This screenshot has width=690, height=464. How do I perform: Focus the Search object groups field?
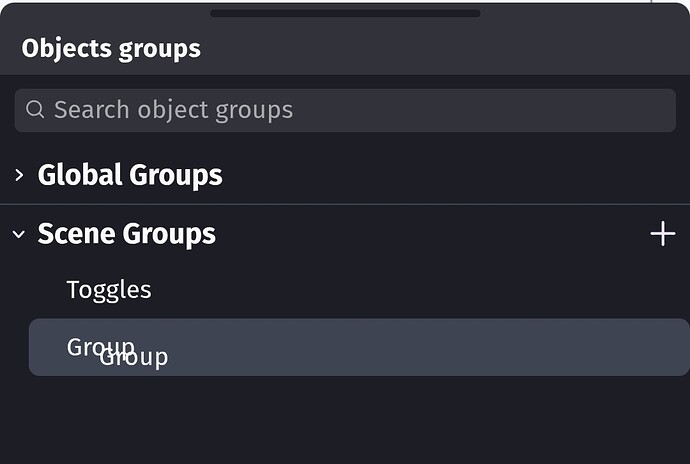[x=300, y=110]
